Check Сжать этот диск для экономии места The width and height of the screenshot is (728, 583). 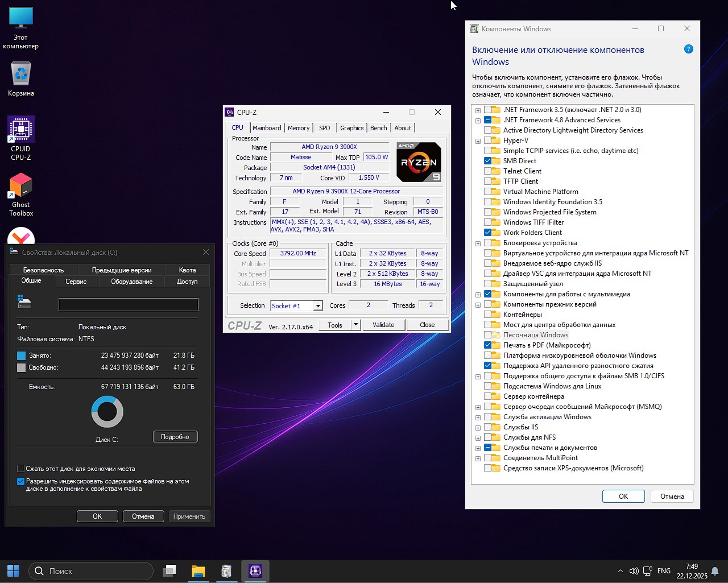pyautogui.click(x=20, y=469)
